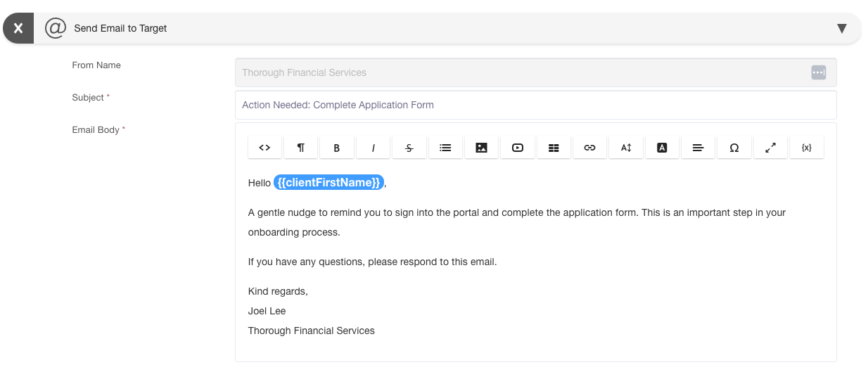The height and width of the screenshot is (391, 868).
Task: Remove the Send Email to Target action
Action: coord(18,29)
